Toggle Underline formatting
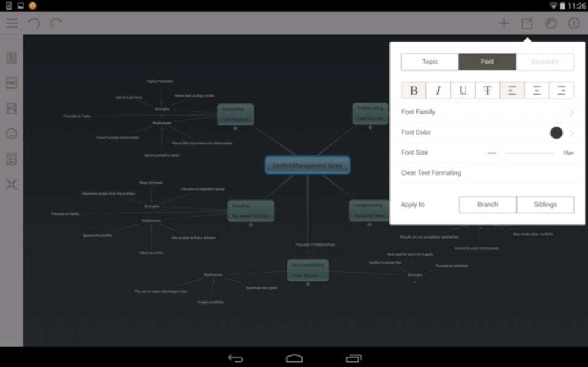The image size is (588, 367). click(463, 91)
